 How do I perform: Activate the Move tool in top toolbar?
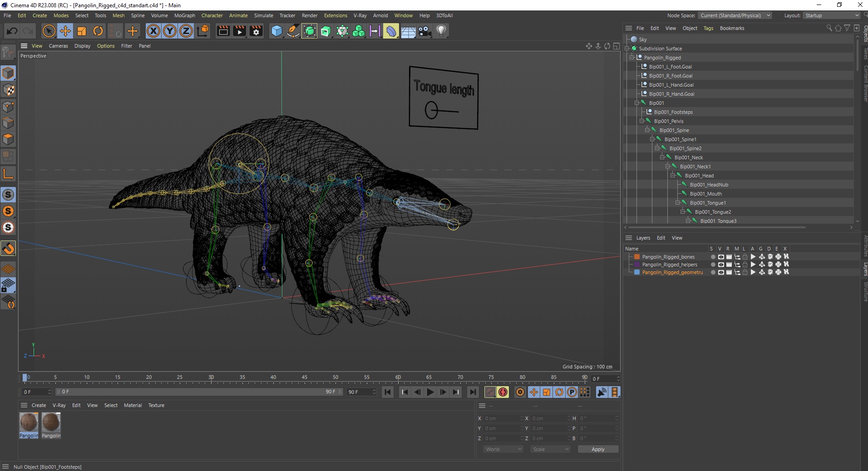65,31
